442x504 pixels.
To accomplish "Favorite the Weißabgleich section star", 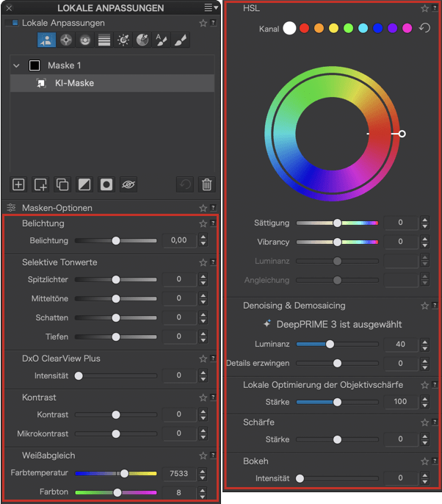I will pos(203,456).
